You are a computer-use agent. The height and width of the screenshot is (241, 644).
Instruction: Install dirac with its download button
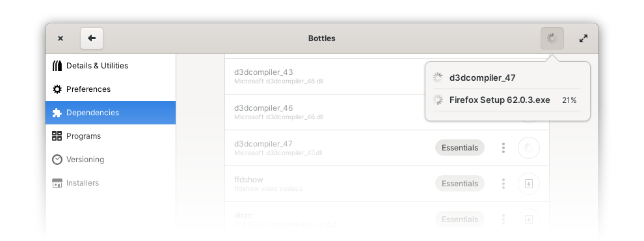529,220
